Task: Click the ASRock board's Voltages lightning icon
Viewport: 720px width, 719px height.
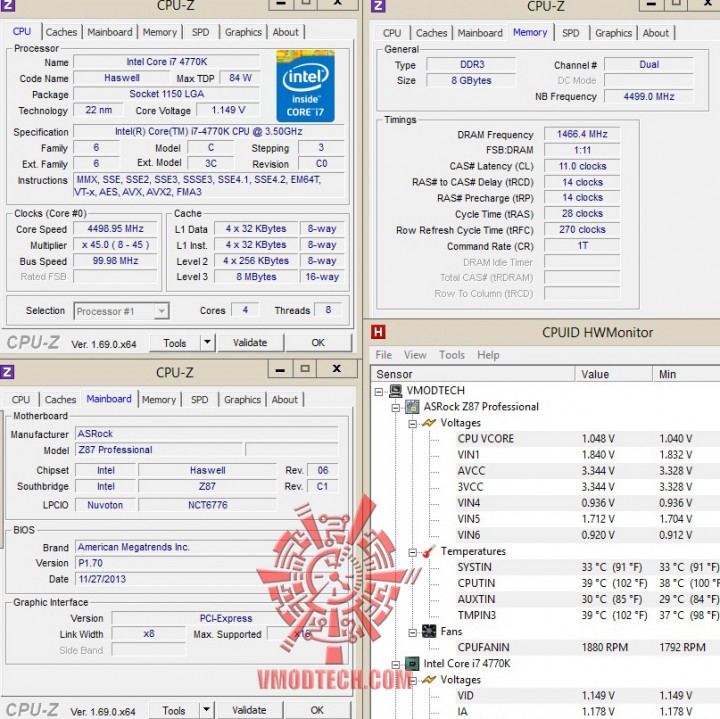Action: [x=429, y=423]
